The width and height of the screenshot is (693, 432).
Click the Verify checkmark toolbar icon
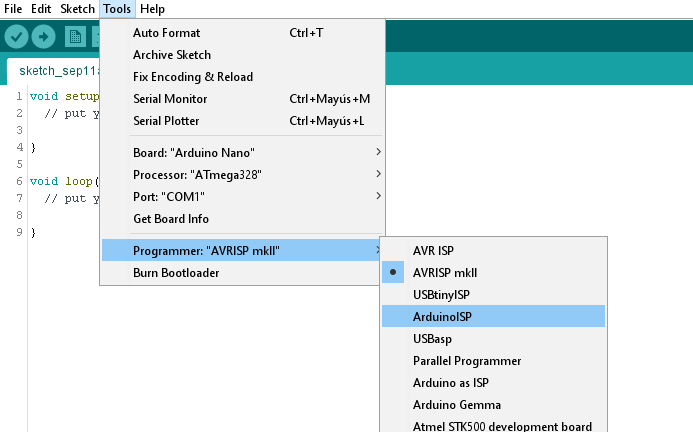coord(16,37)
